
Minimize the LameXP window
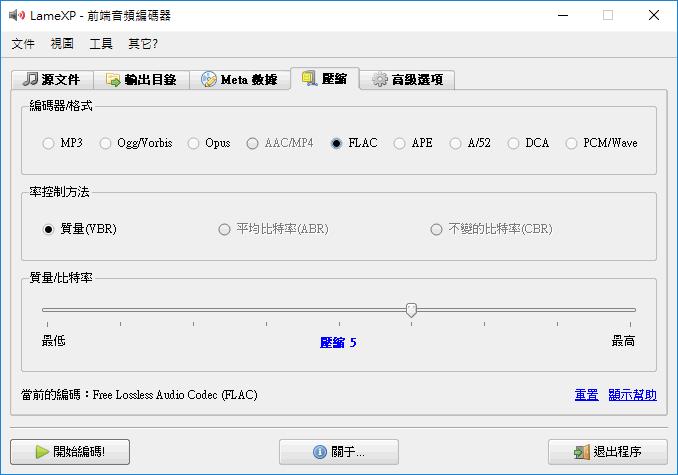563,16
